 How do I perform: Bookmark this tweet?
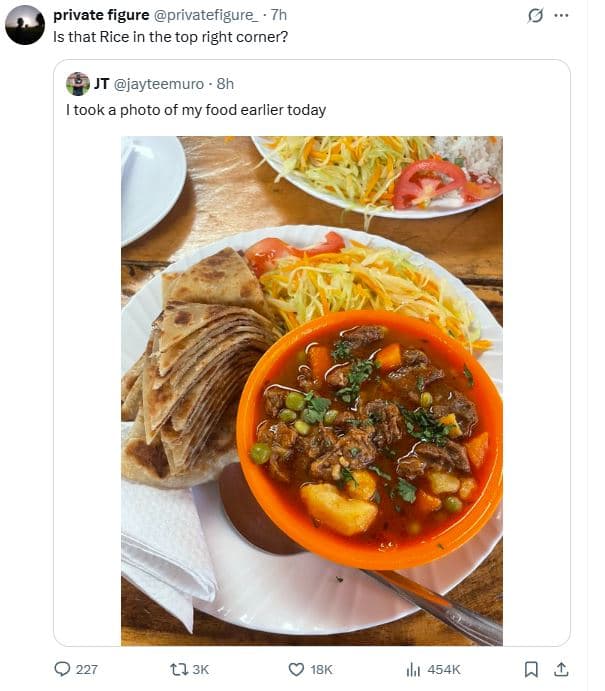pyautogui.click(x=532, y=669)
